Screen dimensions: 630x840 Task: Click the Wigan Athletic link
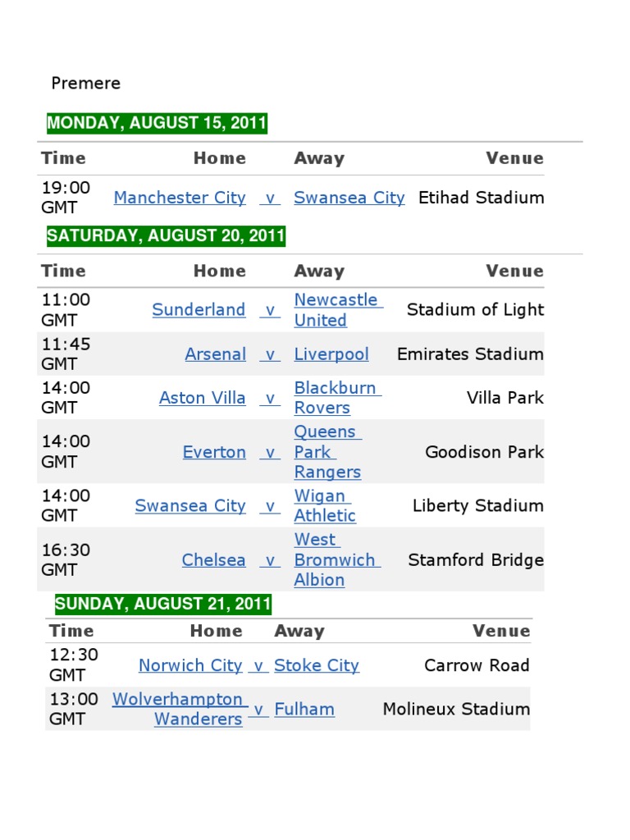(325, 506)
